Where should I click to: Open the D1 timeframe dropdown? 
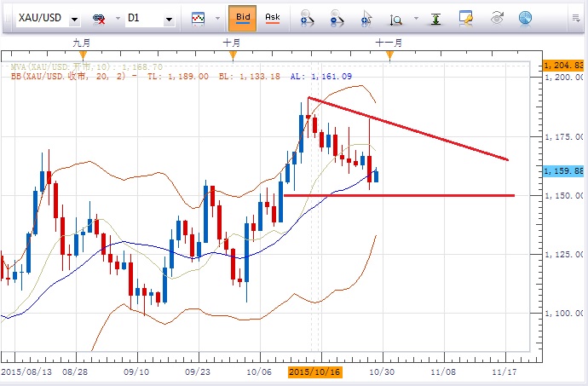click(169, 18)
